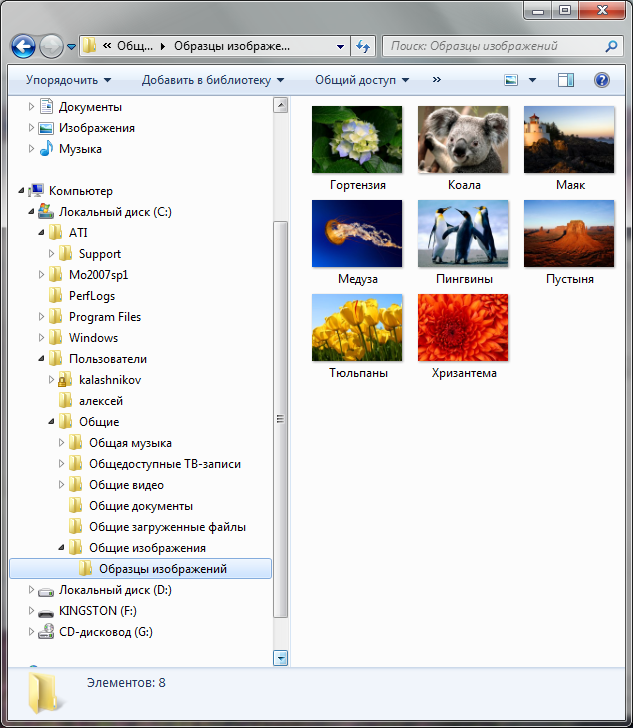Click the Общая музыка folder icon
This screenshot has width=633, height=728.
(76, 442)
